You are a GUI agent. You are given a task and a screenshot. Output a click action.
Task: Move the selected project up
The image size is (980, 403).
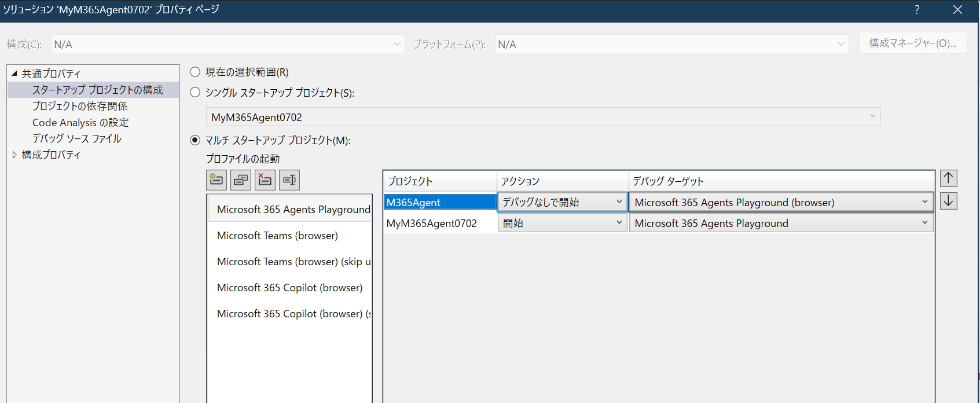click(948, 178)
